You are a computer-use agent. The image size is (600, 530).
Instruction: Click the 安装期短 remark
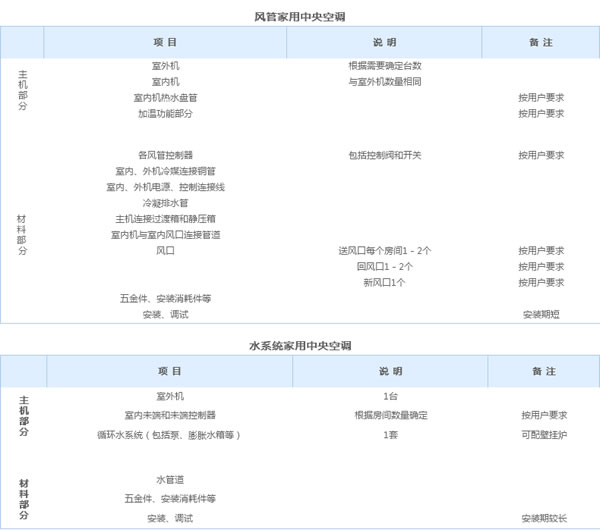[540, 315]
